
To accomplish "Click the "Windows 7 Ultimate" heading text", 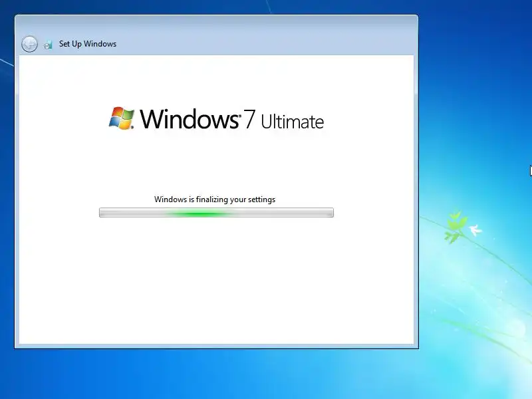I will 231,119.
